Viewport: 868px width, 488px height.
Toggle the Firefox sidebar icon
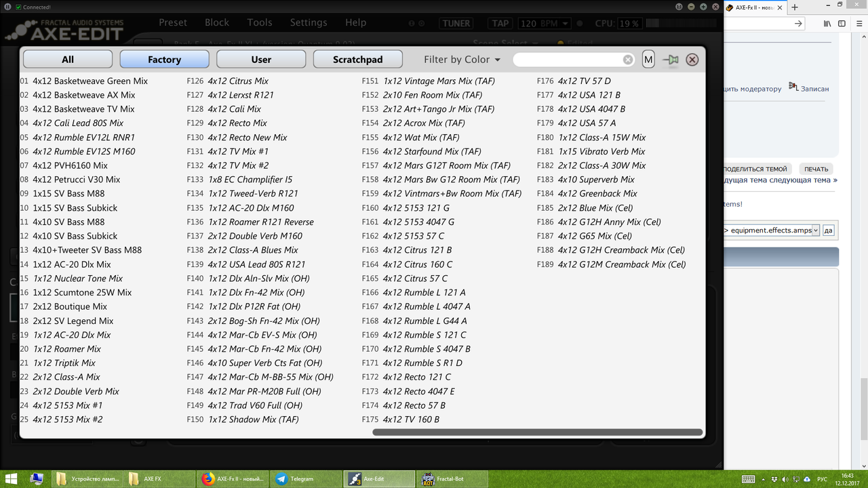pos(842,24)
